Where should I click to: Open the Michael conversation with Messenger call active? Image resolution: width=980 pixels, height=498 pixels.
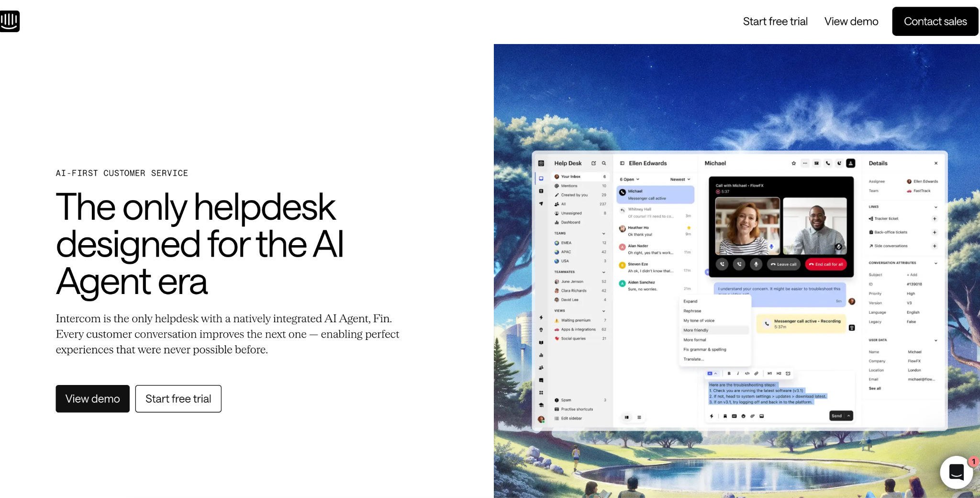655,194
